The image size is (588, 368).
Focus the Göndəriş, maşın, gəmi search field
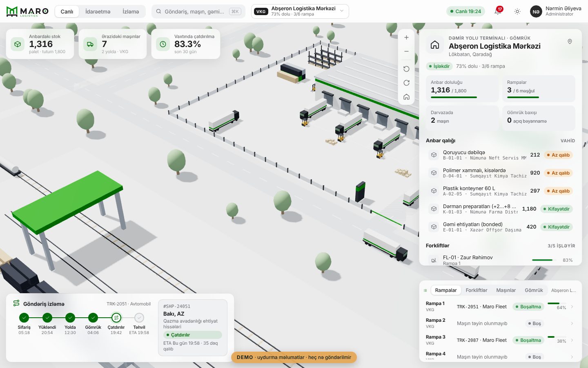(x=198, y=11)
